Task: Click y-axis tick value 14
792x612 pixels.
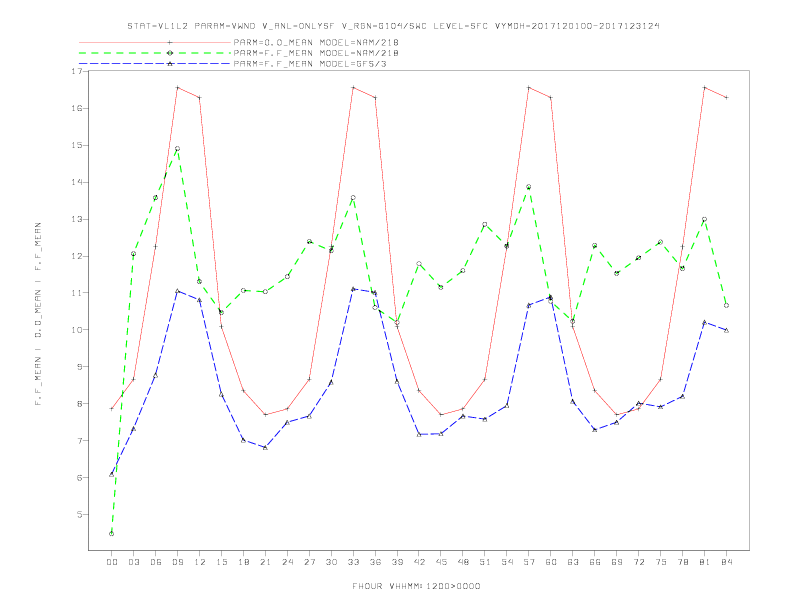Action: [x=77, y=182]
